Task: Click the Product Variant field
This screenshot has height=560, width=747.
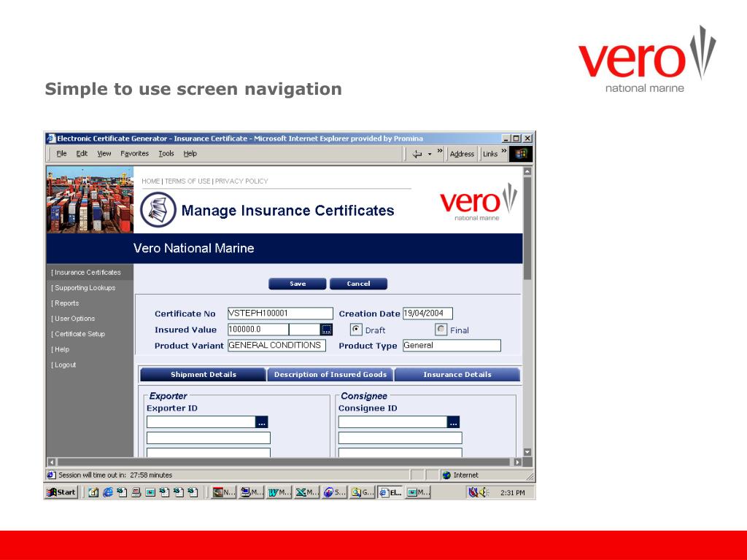Action: click(276, 345)
